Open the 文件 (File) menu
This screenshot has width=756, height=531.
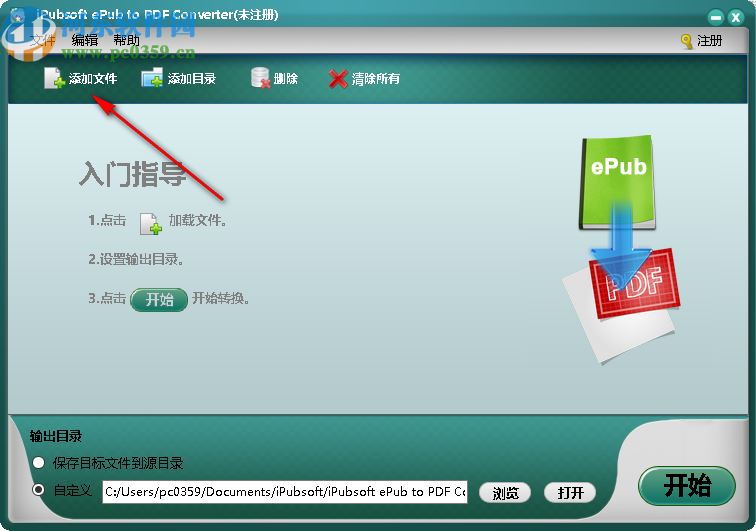click(42, 41)
